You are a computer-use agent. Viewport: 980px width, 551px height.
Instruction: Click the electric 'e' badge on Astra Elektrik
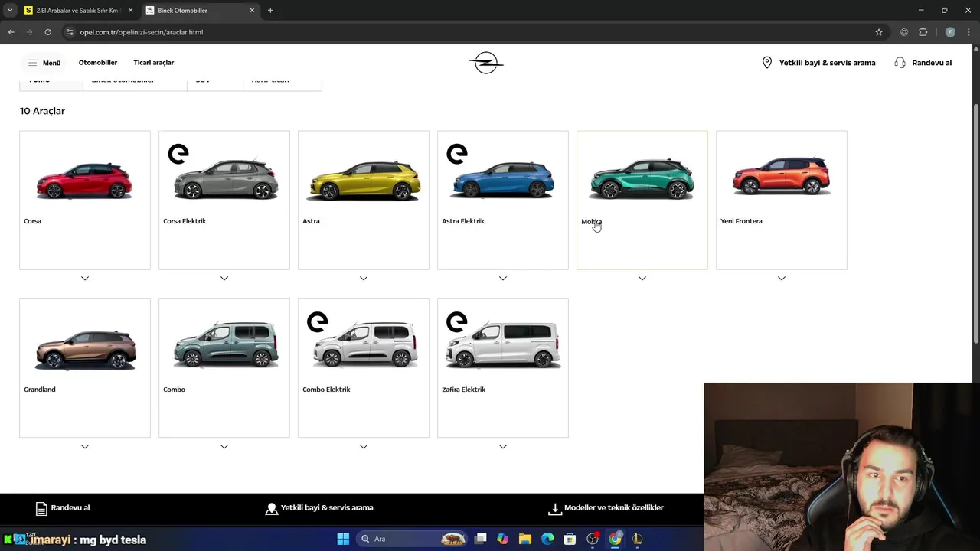pyautogui.click(x=457, y=154)
